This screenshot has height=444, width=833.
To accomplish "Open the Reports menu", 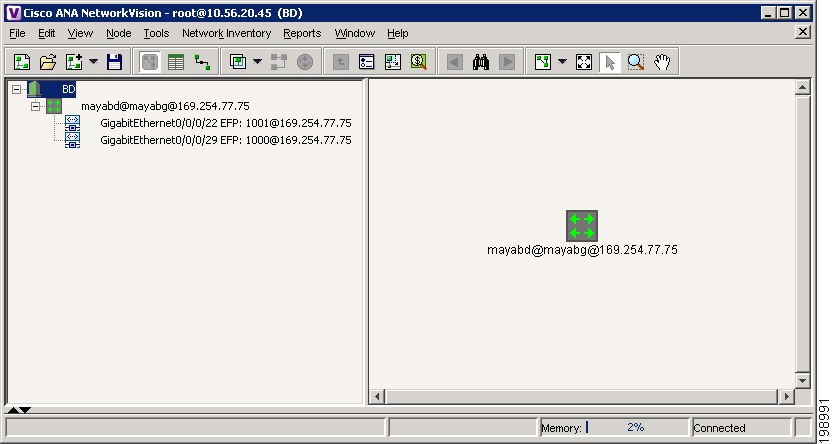I will pos(302,33).
